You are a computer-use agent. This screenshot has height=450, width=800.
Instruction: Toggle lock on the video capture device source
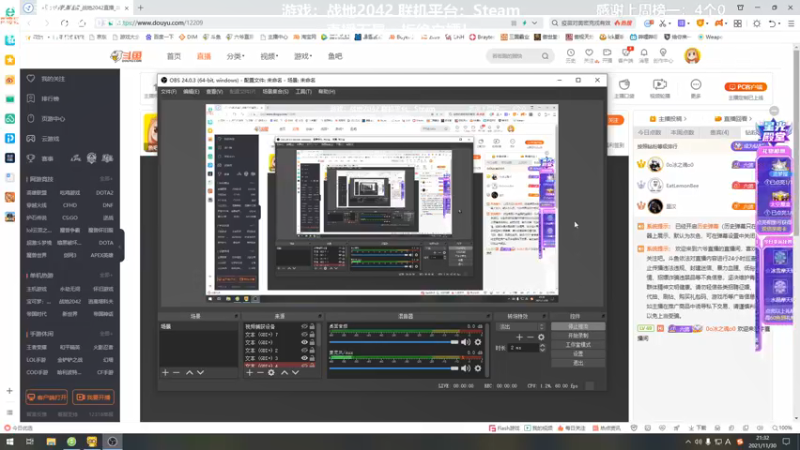(312, 327)
